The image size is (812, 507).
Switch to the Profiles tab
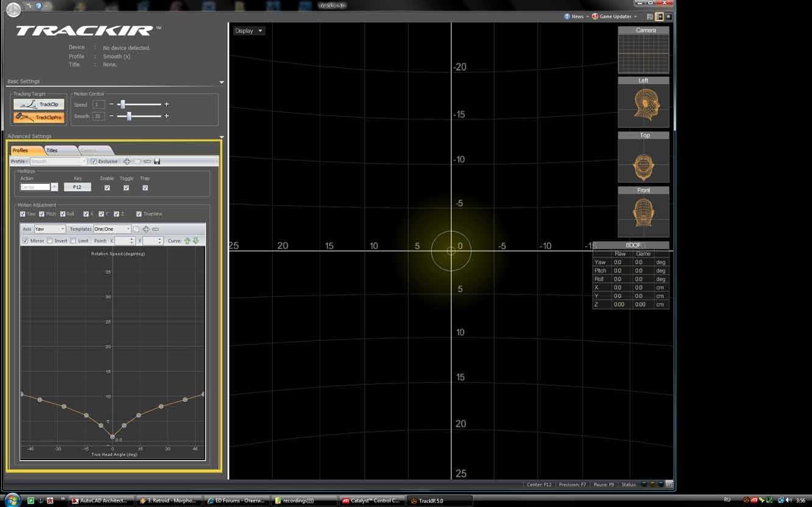(27, 150)
